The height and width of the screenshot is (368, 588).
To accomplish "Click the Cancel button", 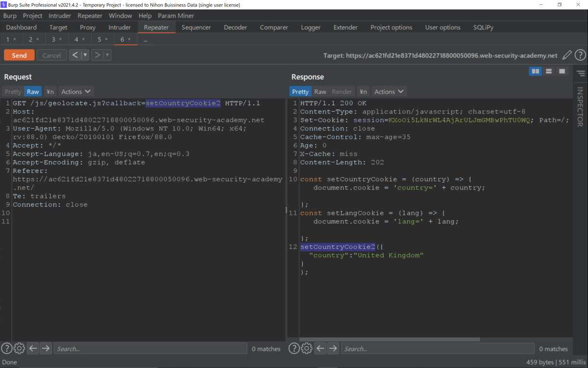I will click(x=51, y=55).
